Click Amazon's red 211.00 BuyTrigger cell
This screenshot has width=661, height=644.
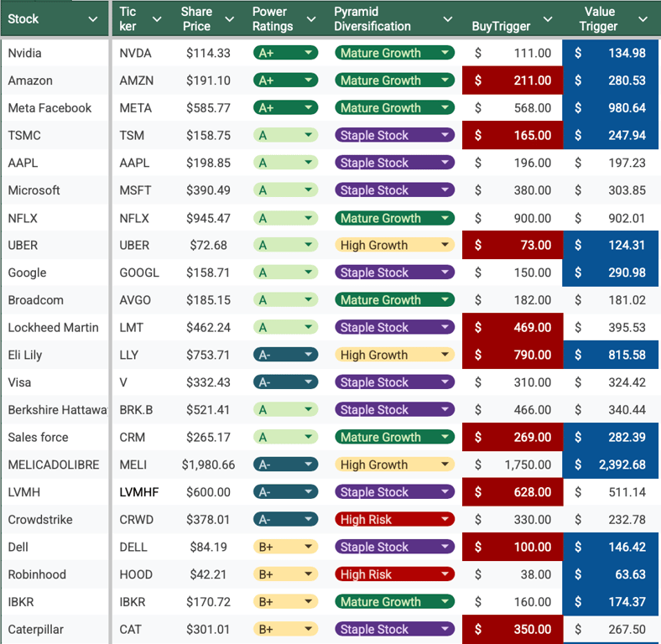click(x=512, y=80)
